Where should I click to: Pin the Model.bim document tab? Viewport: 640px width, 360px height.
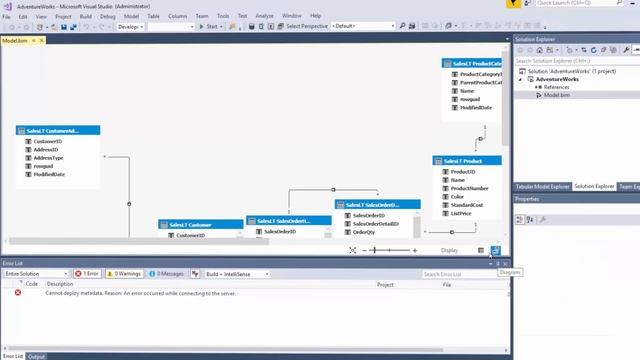[34, 40]
